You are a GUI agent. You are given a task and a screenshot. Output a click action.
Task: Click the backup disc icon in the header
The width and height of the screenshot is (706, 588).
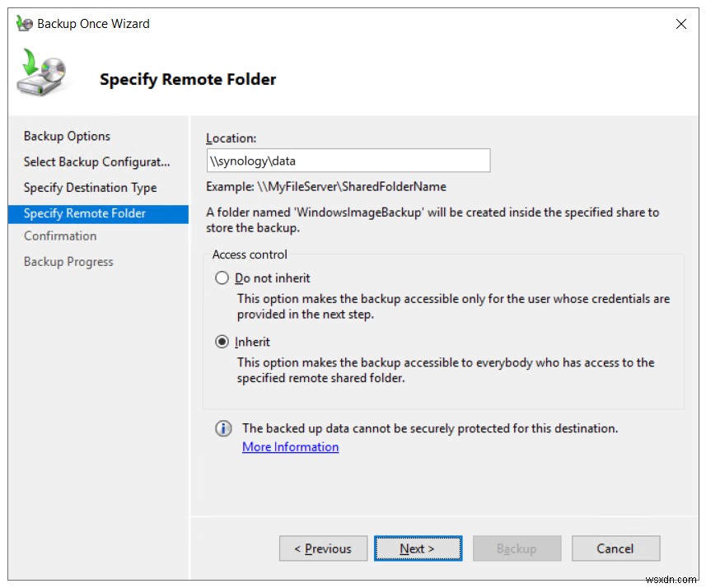tap(42, 72)
